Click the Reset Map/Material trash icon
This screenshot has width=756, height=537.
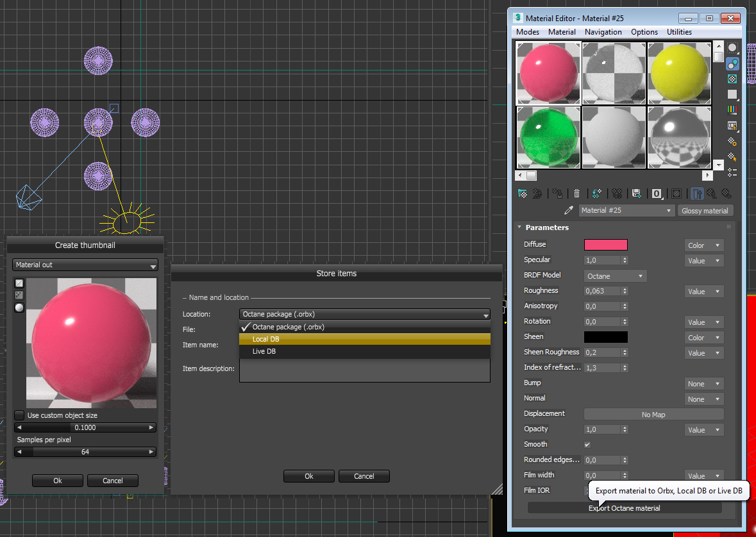coord(576,194)
